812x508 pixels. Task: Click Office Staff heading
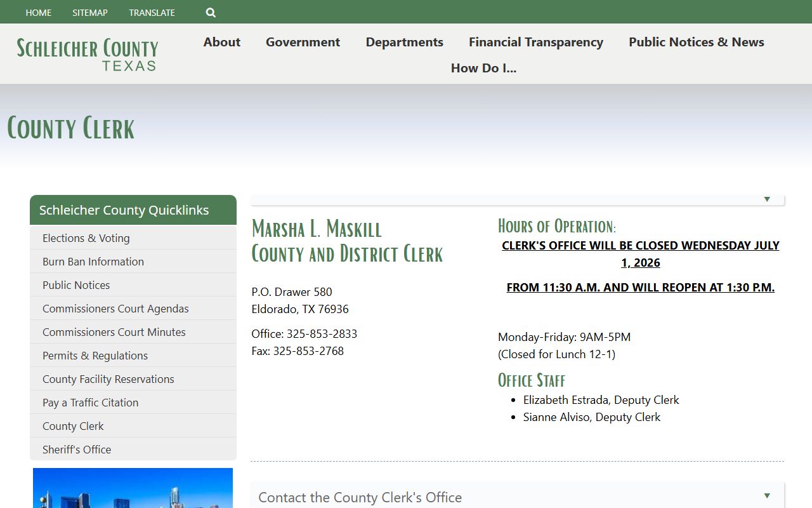pyautogui.click(x=532, y=380)
